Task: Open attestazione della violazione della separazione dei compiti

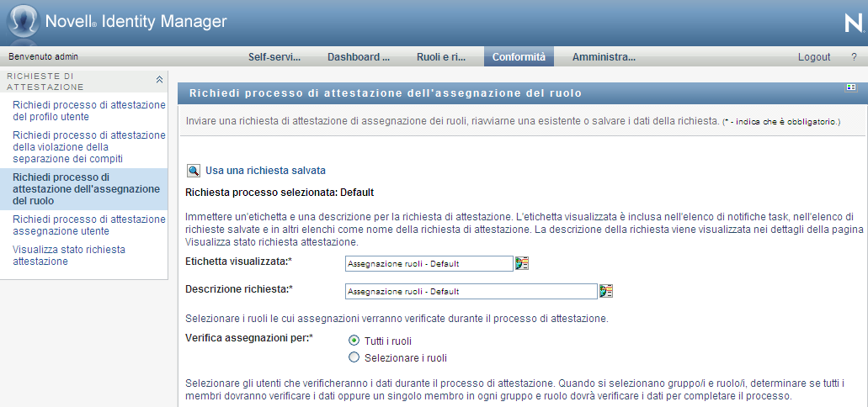Action: [x=89, y=147]
